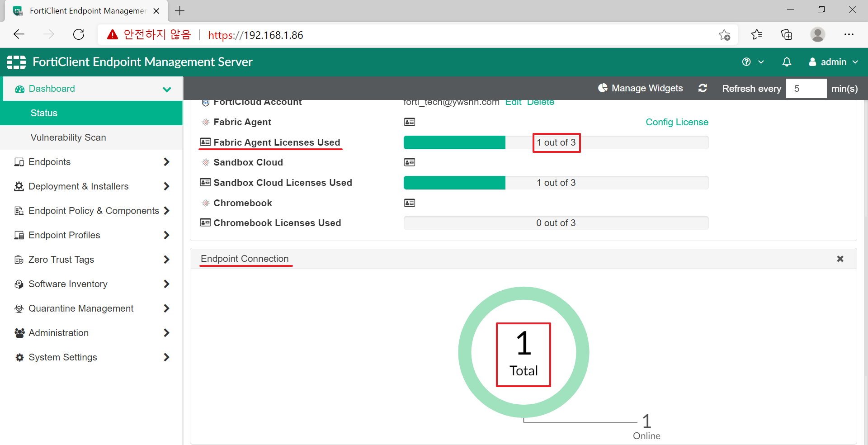The image size is (868, 445).
Task: Click the Fabric Agent Licenses Used progress bar
Action: [x=556, y=142]
